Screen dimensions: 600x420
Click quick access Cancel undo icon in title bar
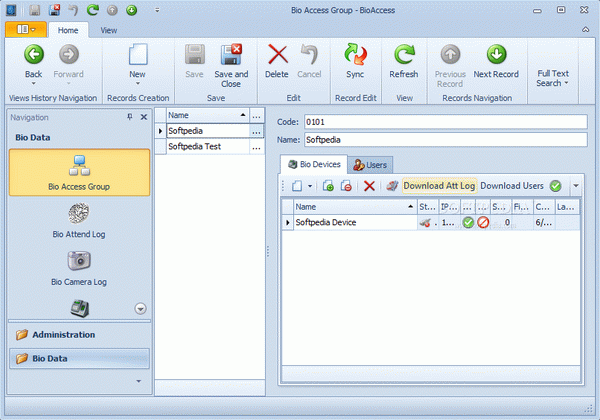73,10
